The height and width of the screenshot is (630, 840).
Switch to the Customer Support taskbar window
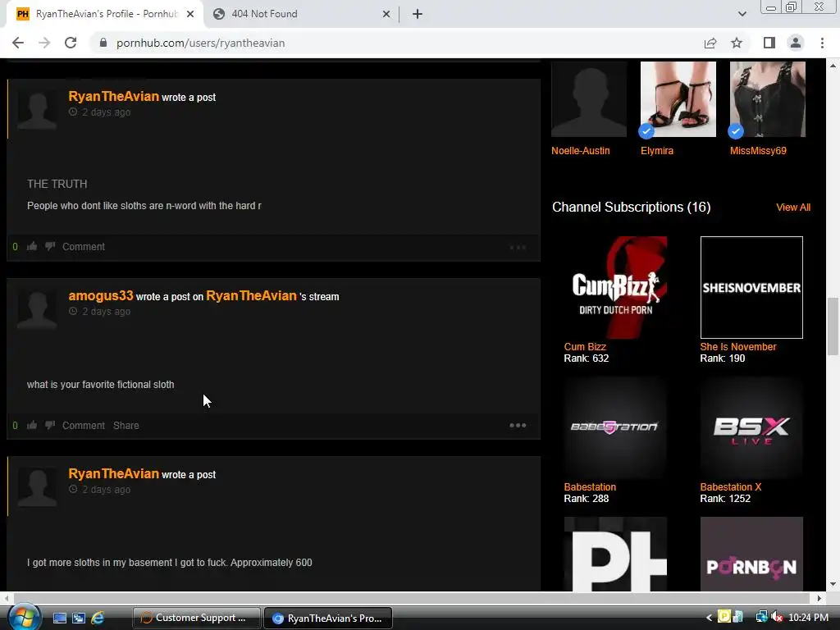coord(197,618)
